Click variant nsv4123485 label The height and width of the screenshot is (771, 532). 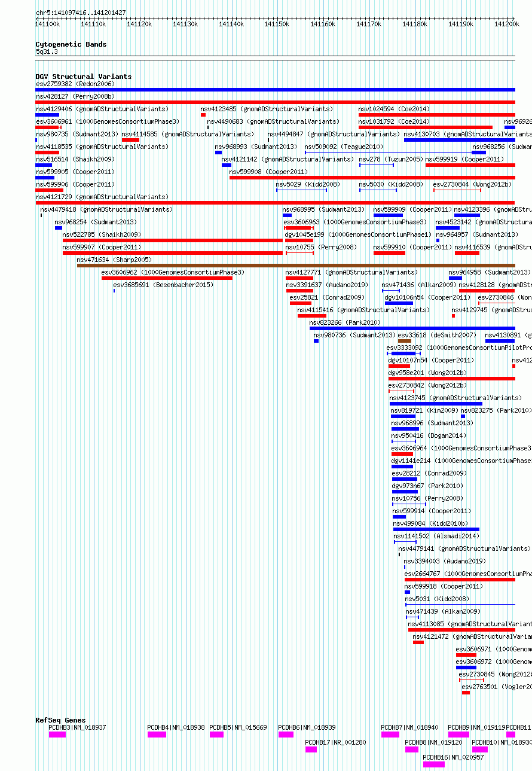click(x=267, y=109)
